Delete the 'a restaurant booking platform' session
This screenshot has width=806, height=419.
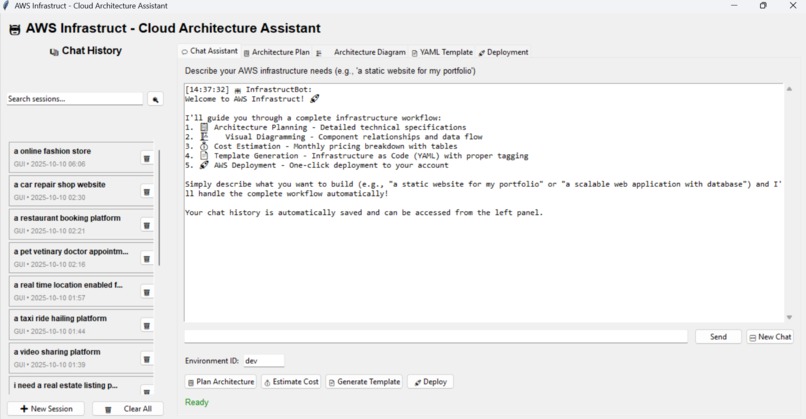[146, 225]
